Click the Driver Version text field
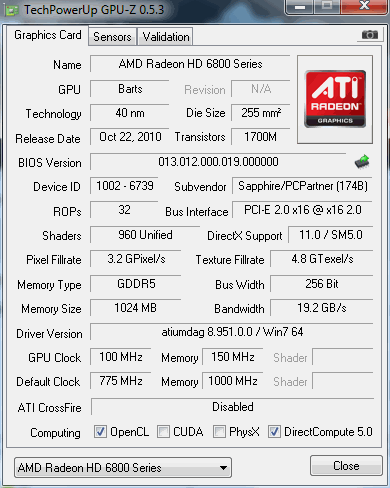390x488 pixels. pyautogui.click(x=232, y=332)
